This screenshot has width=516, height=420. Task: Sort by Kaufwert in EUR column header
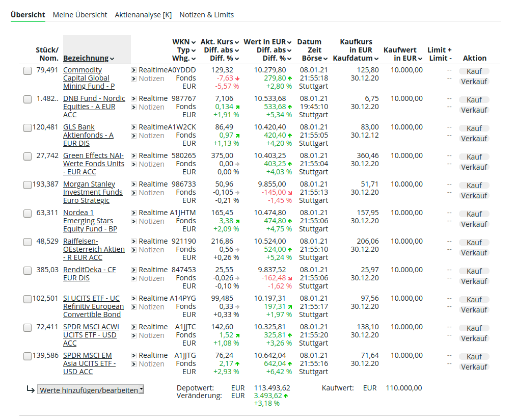pos(403,54)
